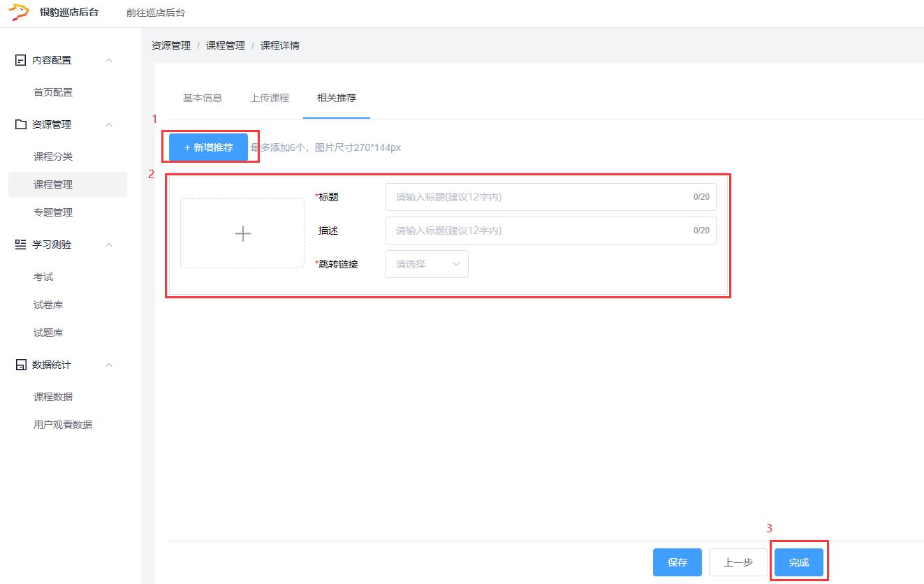
Task: Click the 银豹巡店后台 logo icon
Action: tap(19, 13)
